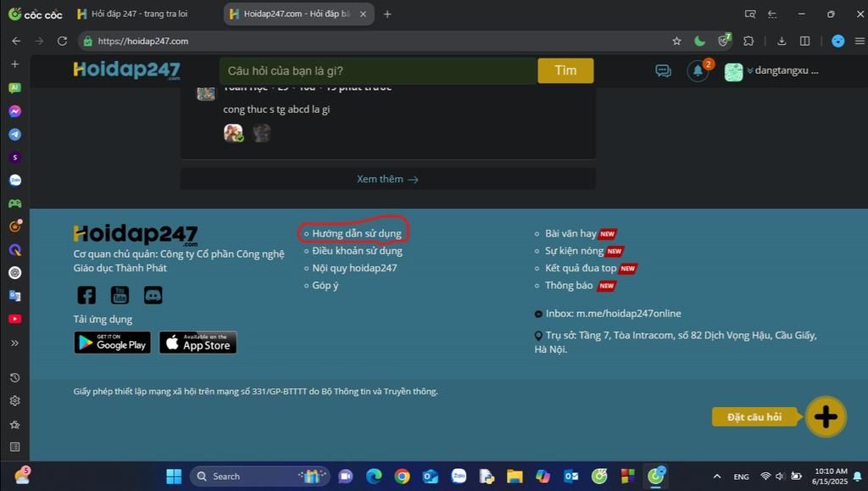Open the bookmarks star icon in sidebar
Image resolution: width=868 pixels, height=491 pixels.
(x=15, y=425)
